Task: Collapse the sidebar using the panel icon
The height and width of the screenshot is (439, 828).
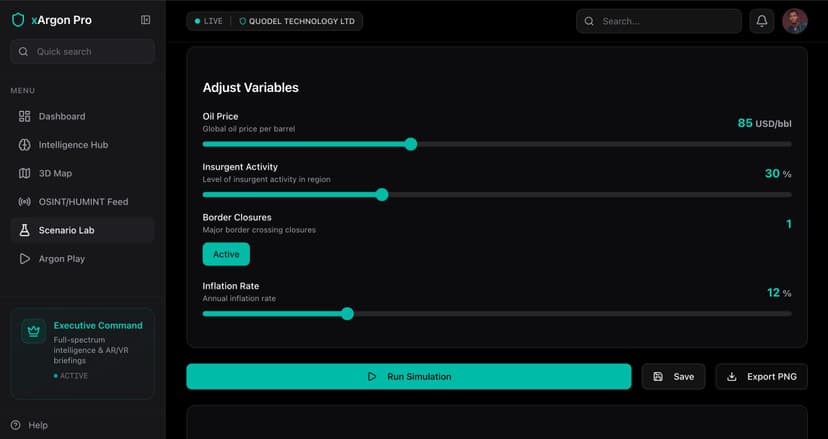Action: tap(146, 20)
